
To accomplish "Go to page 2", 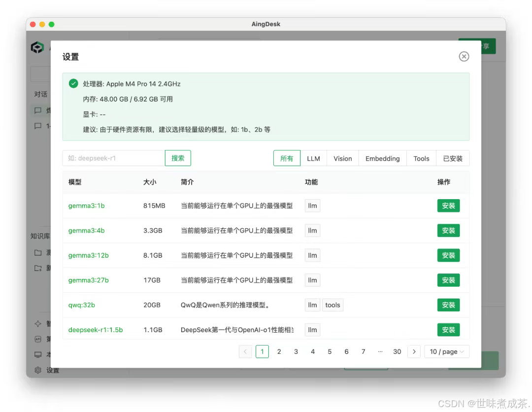I will 279,351.
